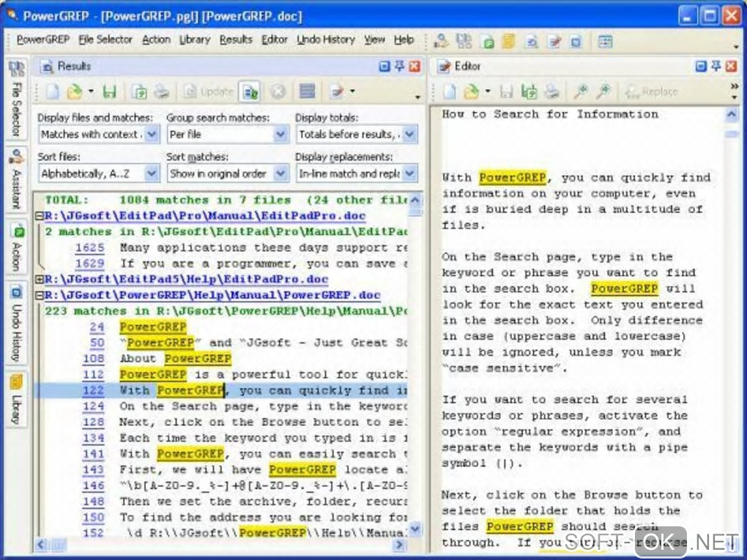Click the Replace button in the Editor toolbar

[x=652, y=92]
